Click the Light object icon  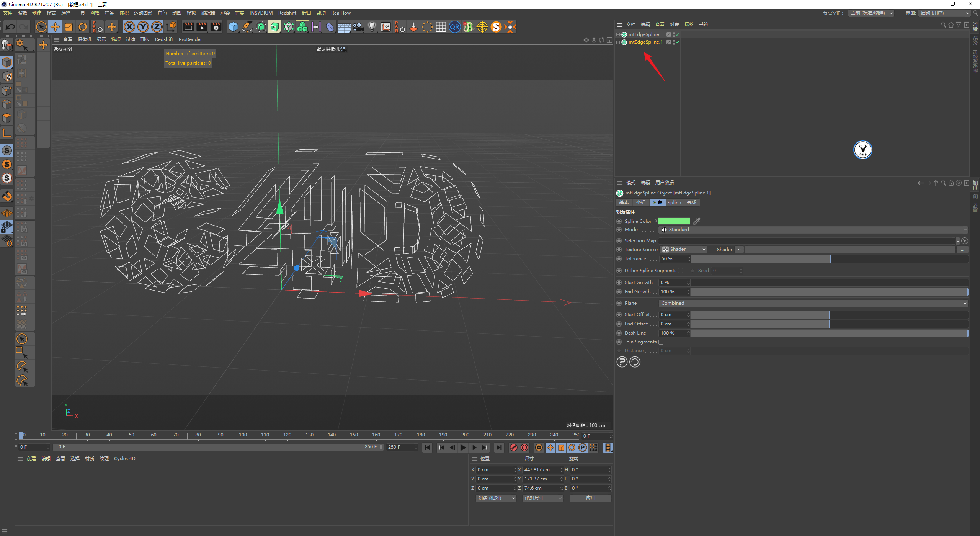point(372,27)
